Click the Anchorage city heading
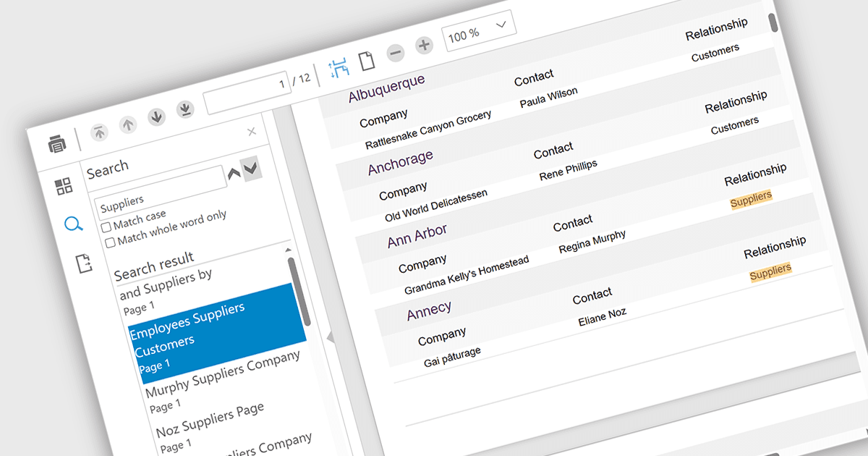The height and width of the screenshot is (456, 868). pyautogui.click(x=401, y=162)
